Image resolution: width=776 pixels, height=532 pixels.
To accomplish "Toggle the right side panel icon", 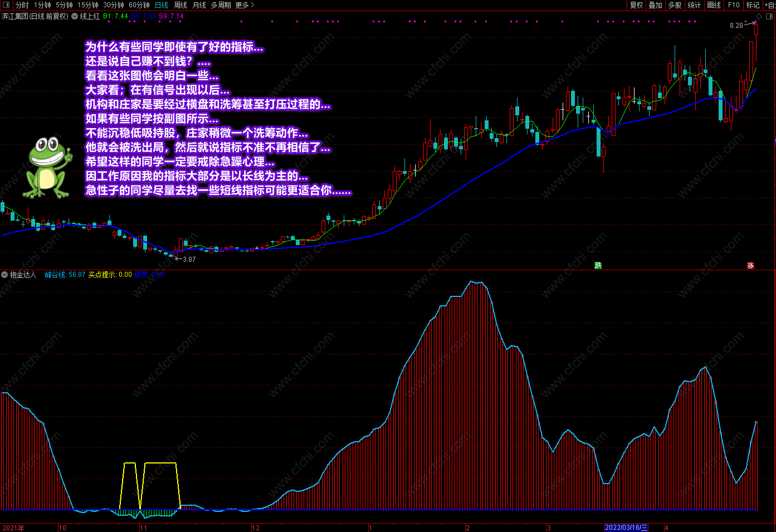I will 770,17.
